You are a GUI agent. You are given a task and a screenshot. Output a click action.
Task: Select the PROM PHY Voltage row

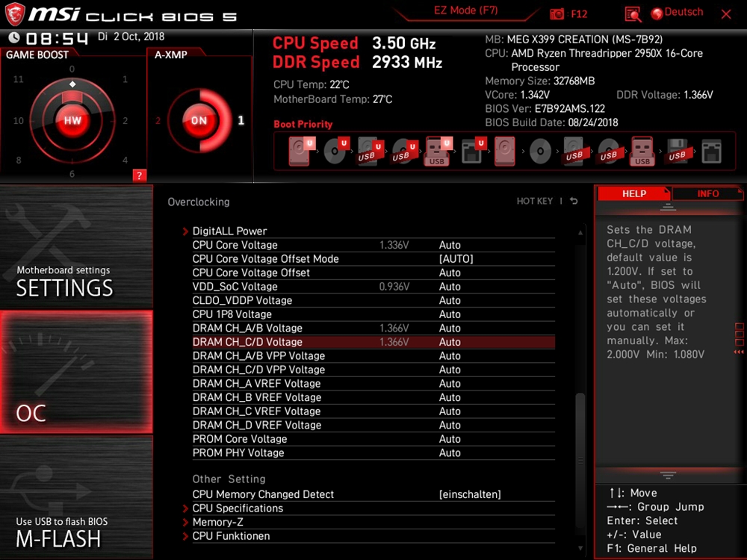tap(373, 452)
